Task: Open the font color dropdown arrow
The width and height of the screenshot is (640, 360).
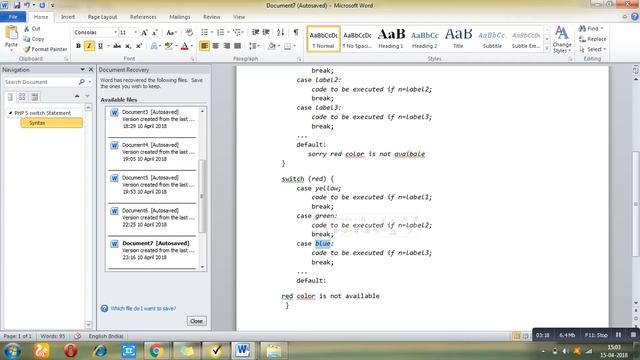Action: [192, 46]
